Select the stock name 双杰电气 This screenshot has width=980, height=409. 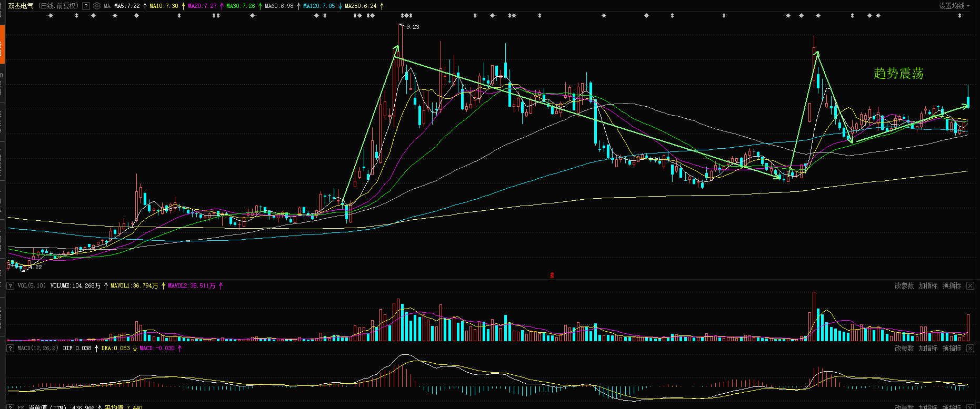point(21,6)
